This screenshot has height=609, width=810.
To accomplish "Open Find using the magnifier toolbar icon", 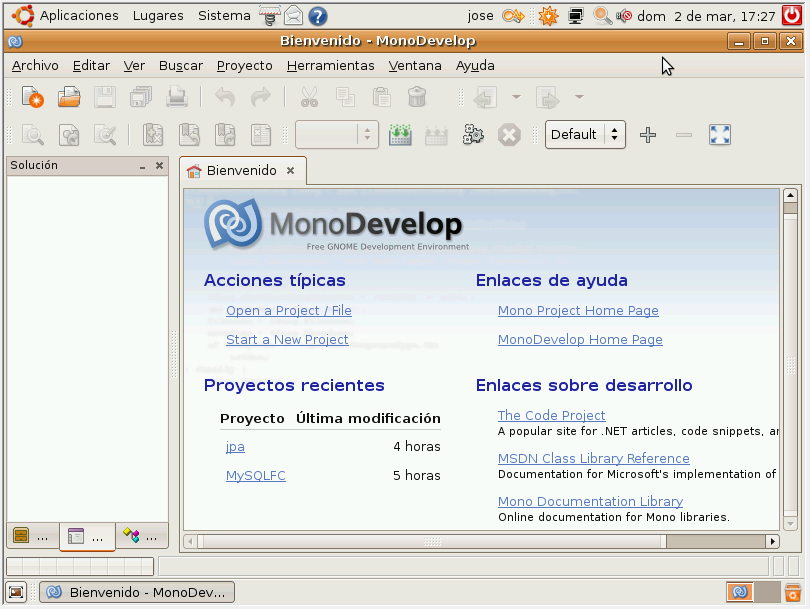I will 33,135.
